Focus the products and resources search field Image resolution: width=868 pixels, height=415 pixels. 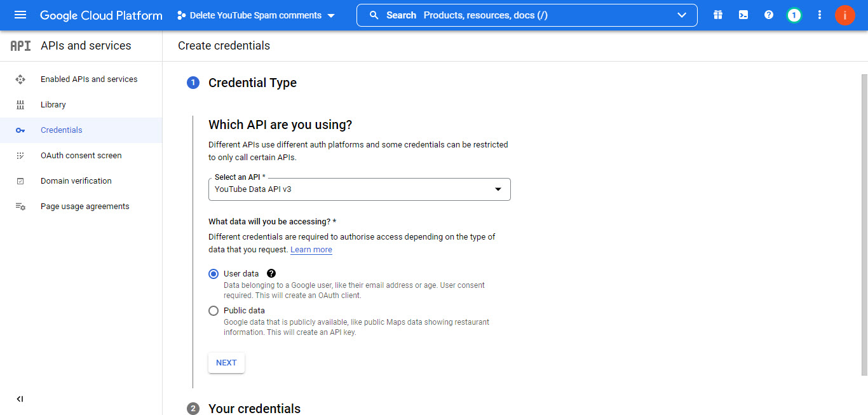(x=527, y=15)
